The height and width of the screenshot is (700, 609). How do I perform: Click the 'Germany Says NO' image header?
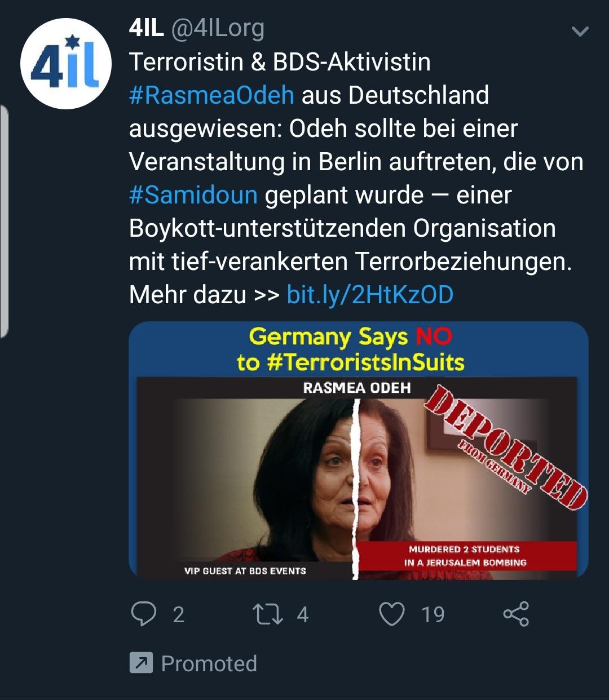[x=350, y=349]
